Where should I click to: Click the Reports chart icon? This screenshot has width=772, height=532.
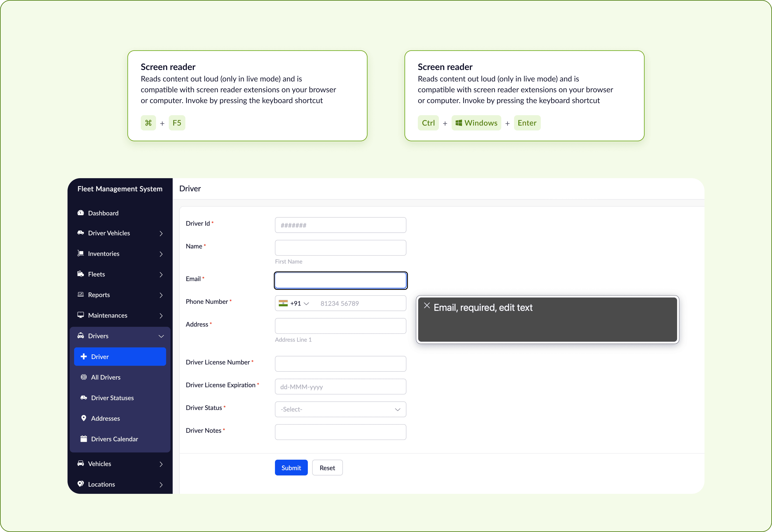pyautogui.click(x=80, y=294)
